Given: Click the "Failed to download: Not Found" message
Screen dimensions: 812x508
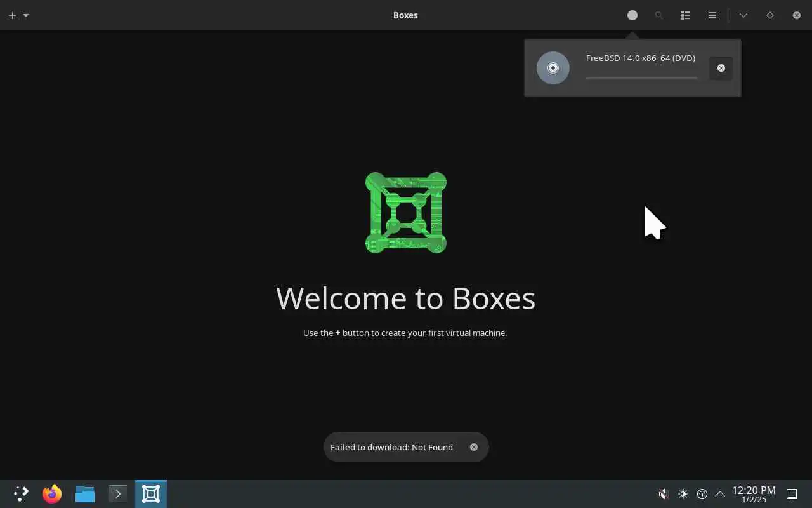Looking at the screenshot, I should [x=391, y=447].
